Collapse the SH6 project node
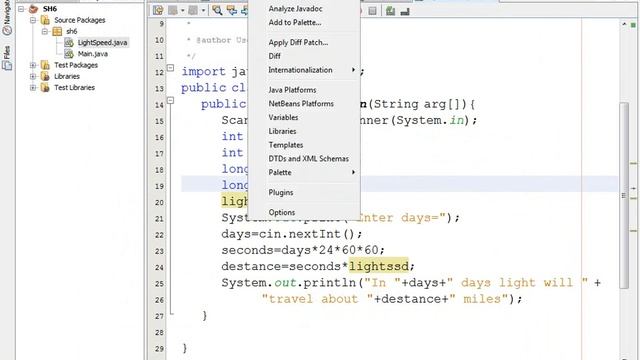Image resolution: width=640 pixels, height=360 pixels. coord(21,9)
